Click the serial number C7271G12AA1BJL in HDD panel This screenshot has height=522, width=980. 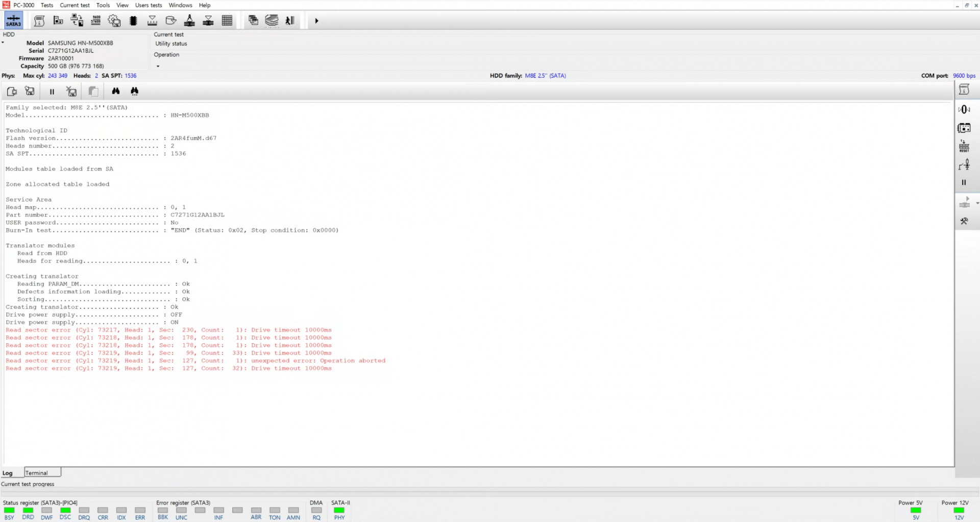(x=71, y=51)
